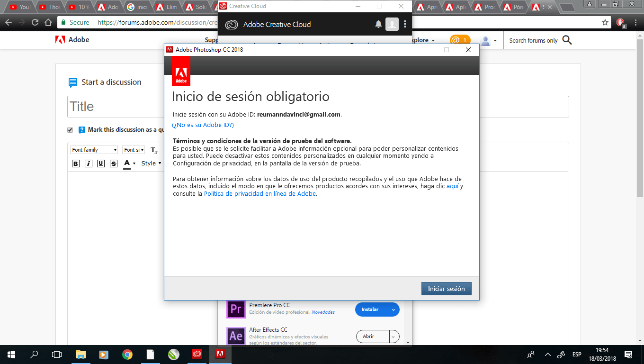Image resolution: width=644 pixels, height=364 pixels.
Task: Click the discussion Title input field
Action: tap(318, 107)
